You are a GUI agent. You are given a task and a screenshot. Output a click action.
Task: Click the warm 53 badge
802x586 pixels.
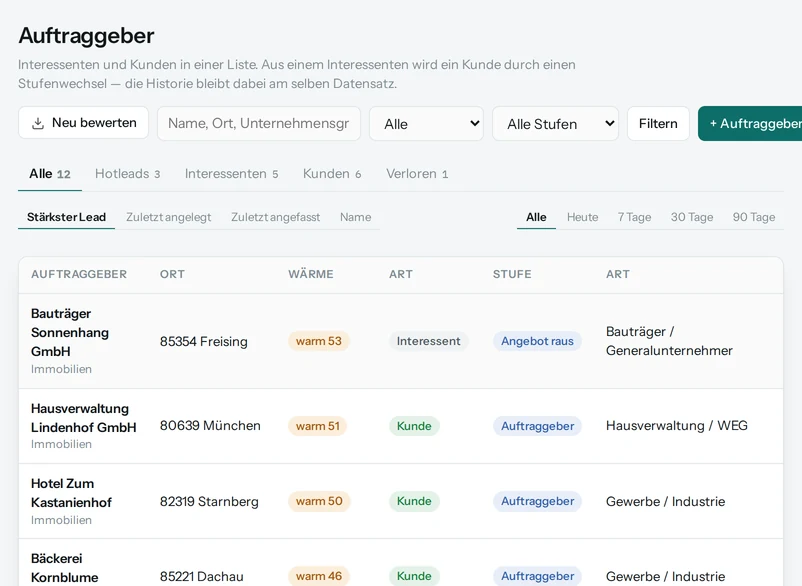coord(319,341)
